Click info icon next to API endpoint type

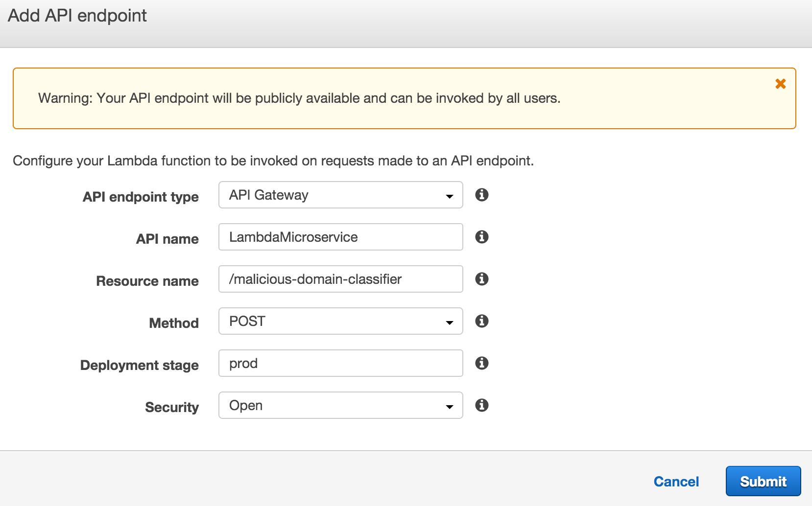[x=482, y=195]
